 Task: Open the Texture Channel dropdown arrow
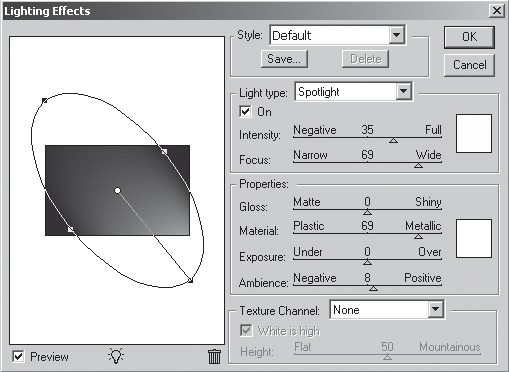point(435,310)
